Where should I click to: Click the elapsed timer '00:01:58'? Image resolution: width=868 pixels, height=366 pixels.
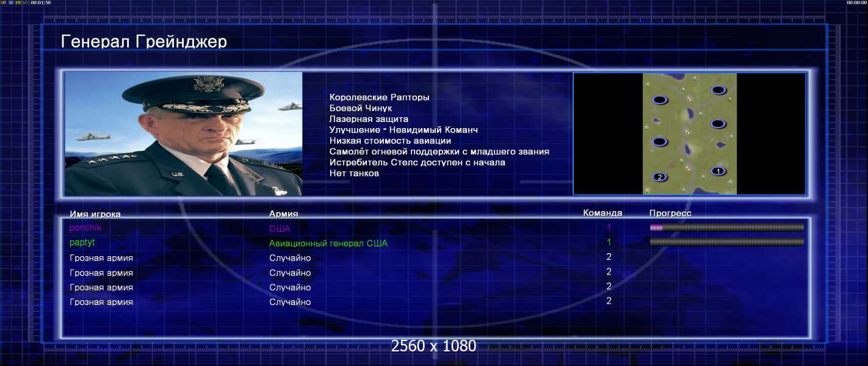click(40, 2)
